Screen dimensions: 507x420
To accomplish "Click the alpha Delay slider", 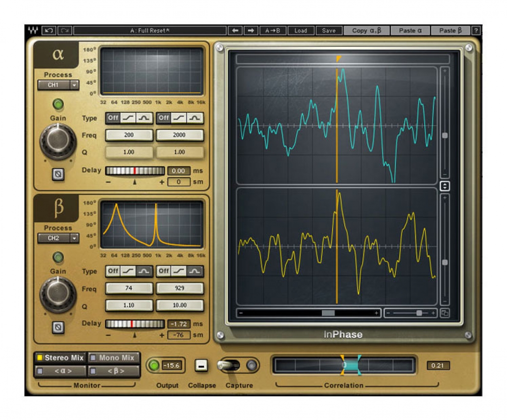I will (x=135, y=171).
